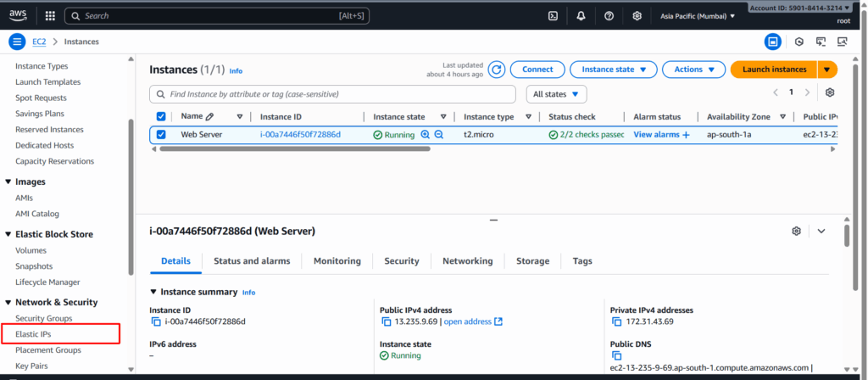The image size is (868, 380).
Task: Open instance table preferences gear
Action: (830, 92)
